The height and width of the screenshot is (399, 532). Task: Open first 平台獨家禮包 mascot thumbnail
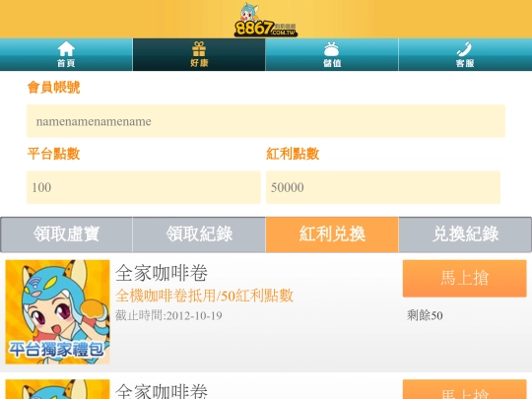click(x=57, y=311)
